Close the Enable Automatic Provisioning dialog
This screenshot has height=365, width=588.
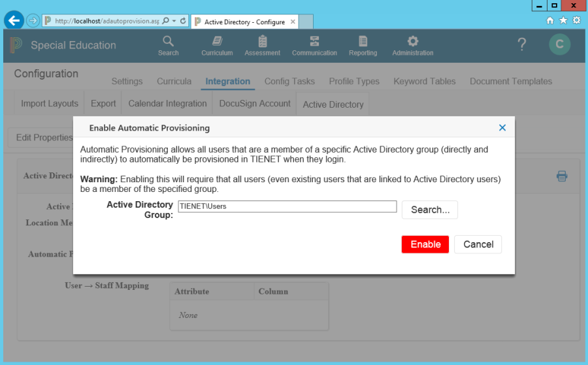[502, 128]
